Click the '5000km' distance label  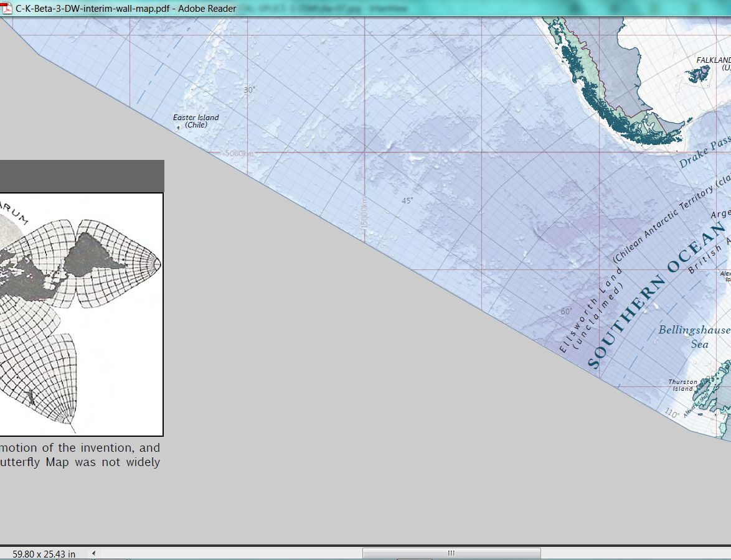[x=239, y=153]
